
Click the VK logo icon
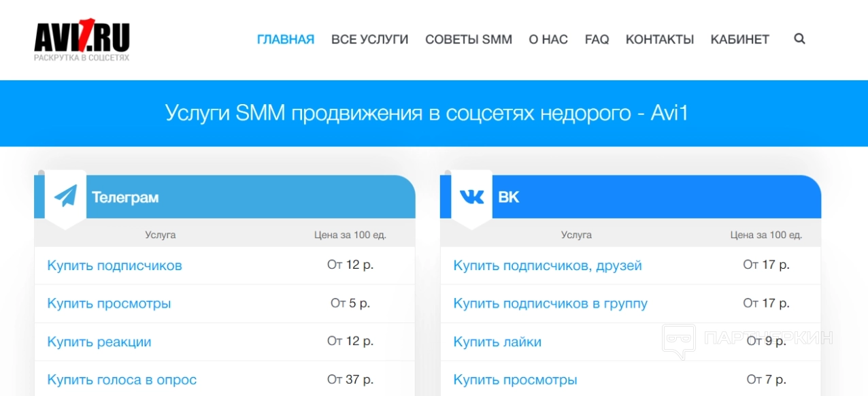[x=472, y=197]
